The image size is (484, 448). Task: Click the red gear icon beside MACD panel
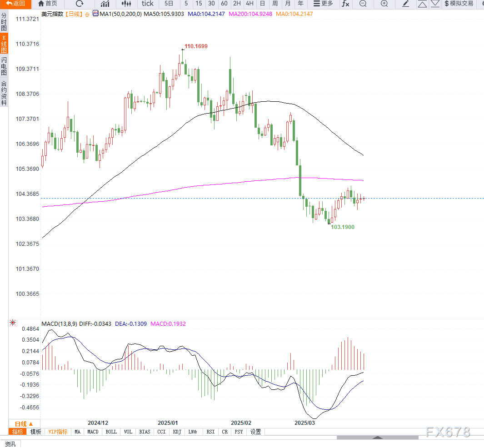(13, 323)
